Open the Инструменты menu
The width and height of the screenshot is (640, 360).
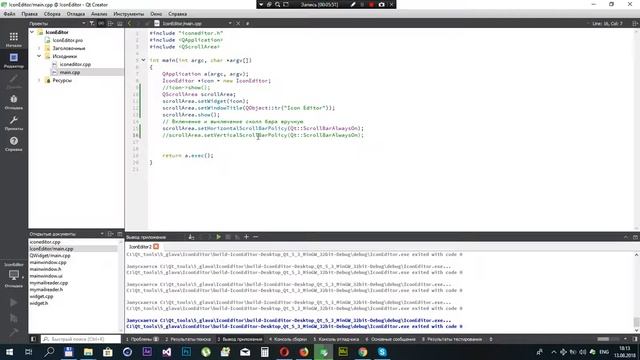129,14
